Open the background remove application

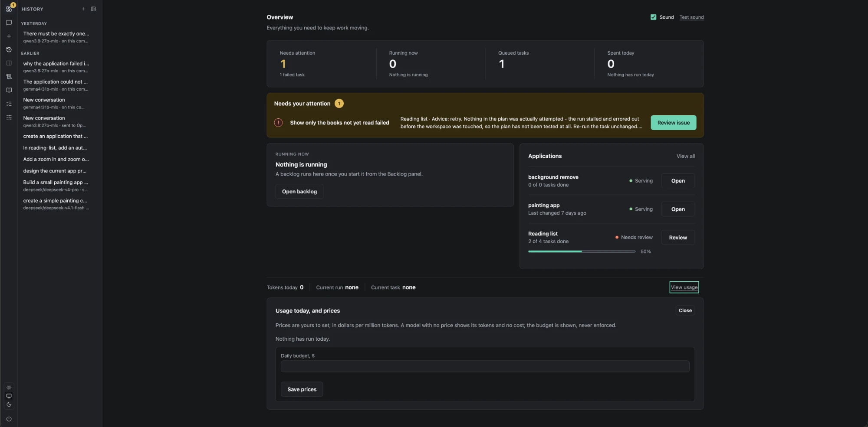(678, 181)
